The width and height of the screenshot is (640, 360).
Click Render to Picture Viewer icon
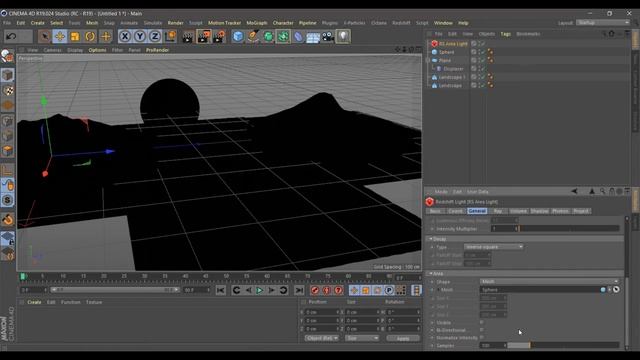[x=203, y=37]
